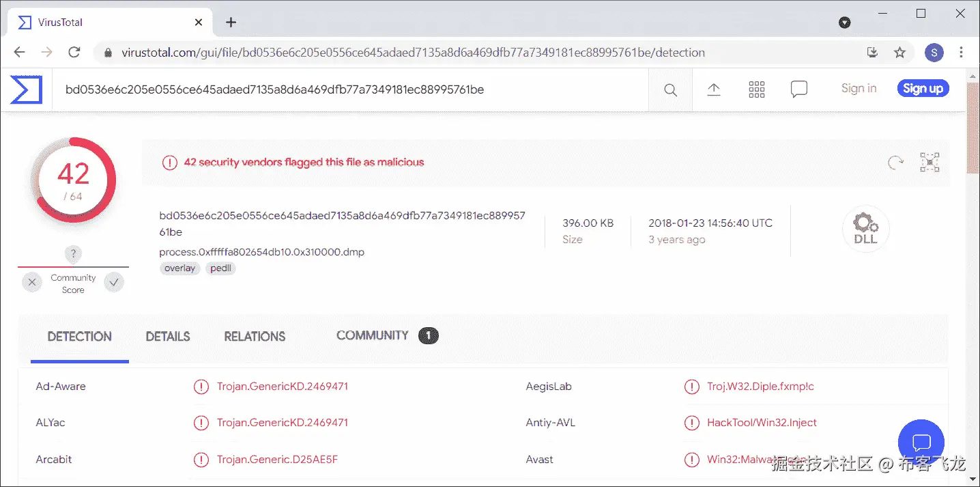Switch to the DETAILS tab
The image size is (980, 487).
(x=167, y=336)
